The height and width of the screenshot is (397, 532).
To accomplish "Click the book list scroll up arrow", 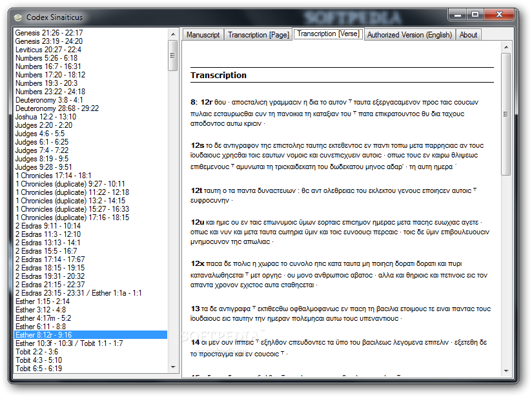I will pyautogui.click(x=173, y=34).
